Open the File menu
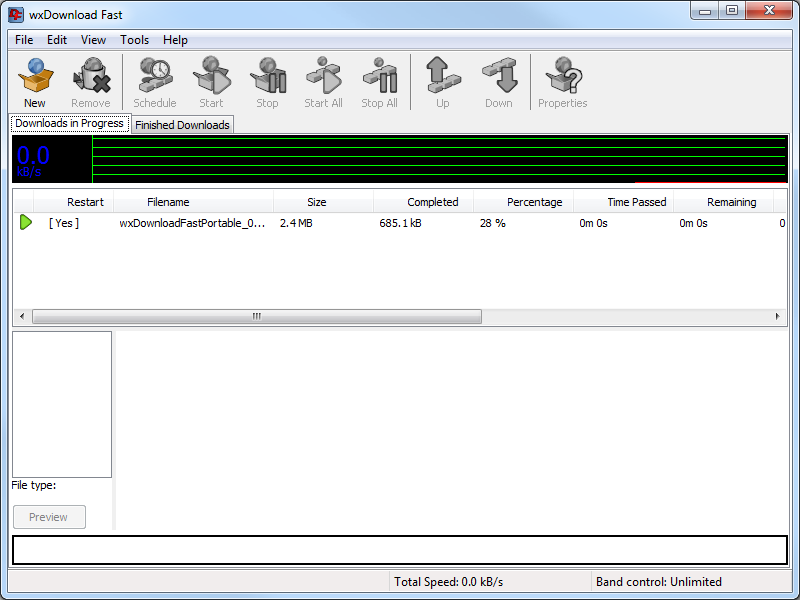Viewport: 800px width, 600px height. [x=24, y=40]
